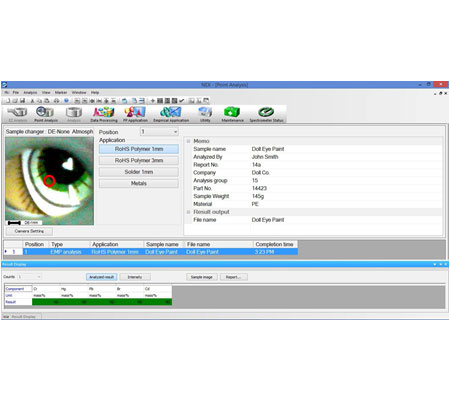The width and height of the screenshot is (450, 400).
Task: Click the Report... button
Action: pos(233,277)
